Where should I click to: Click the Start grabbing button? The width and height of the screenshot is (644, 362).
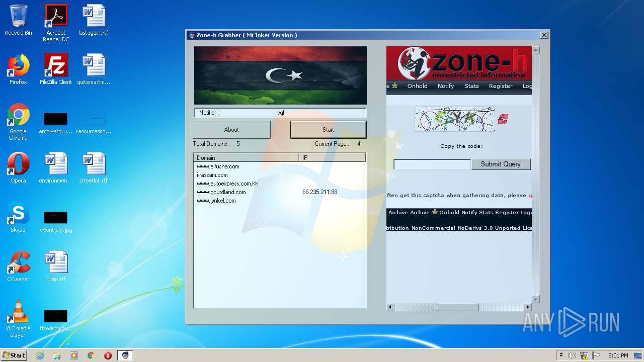(328, 130)
